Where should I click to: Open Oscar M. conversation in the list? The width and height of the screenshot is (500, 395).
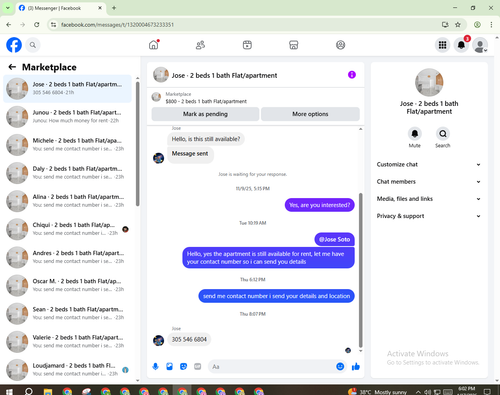[67, 285]
